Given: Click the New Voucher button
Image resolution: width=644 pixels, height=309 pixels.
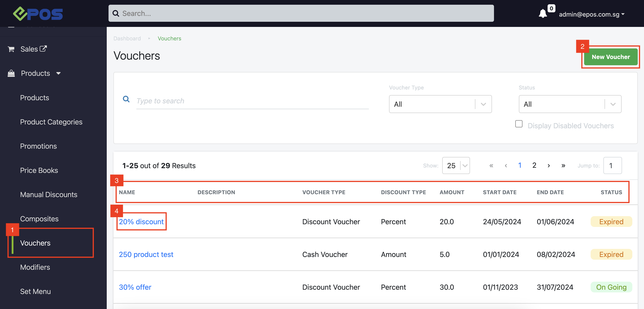Looking at the screenshot, I should [611, 57].
